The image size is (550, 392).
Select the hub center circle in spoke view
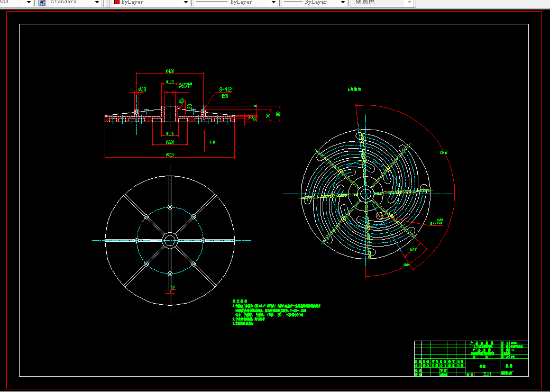pos(170,240)
